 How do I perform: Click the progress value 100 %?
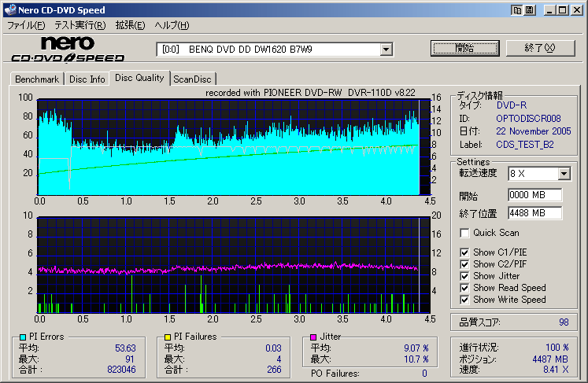point(557,348)
